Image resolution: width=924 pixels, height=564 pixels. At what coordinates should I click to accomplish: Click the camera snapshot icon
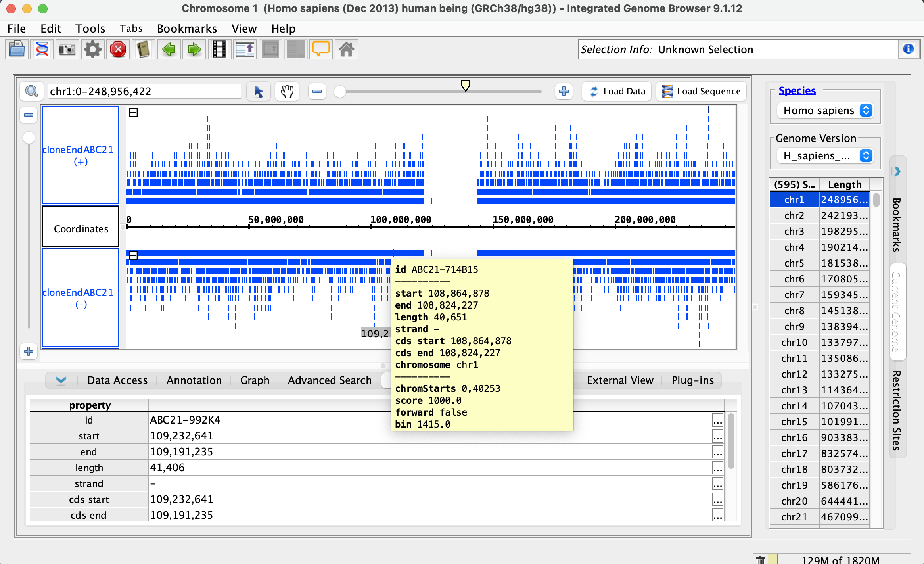tap(67, 50)
